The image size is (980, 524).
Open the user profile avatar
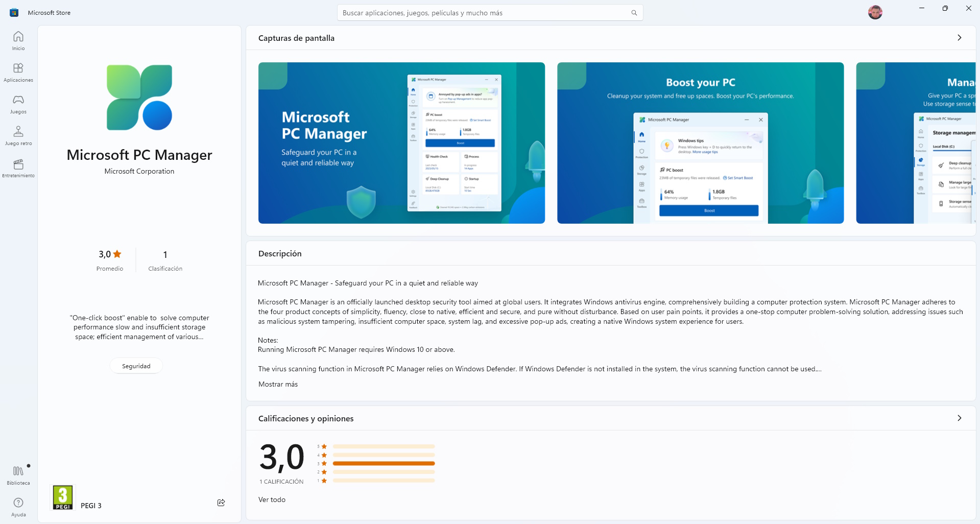pos(875,12)
